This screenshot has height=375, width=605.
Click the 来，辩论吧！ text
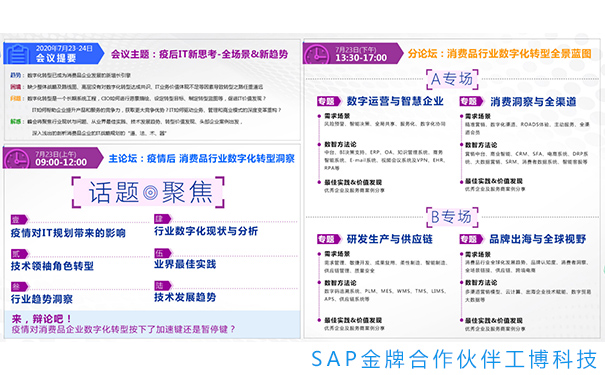(x=41, y=319)
